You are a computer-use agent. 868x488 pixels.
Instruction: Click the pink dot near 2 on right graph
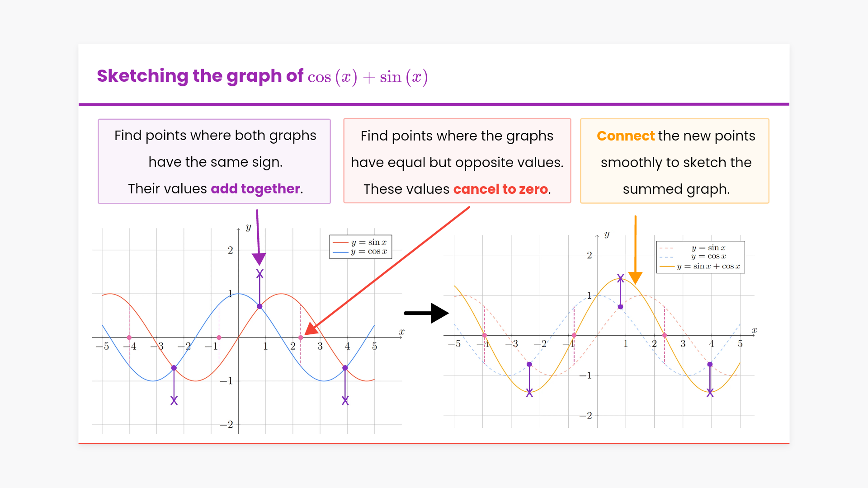(x=665, y=335)
